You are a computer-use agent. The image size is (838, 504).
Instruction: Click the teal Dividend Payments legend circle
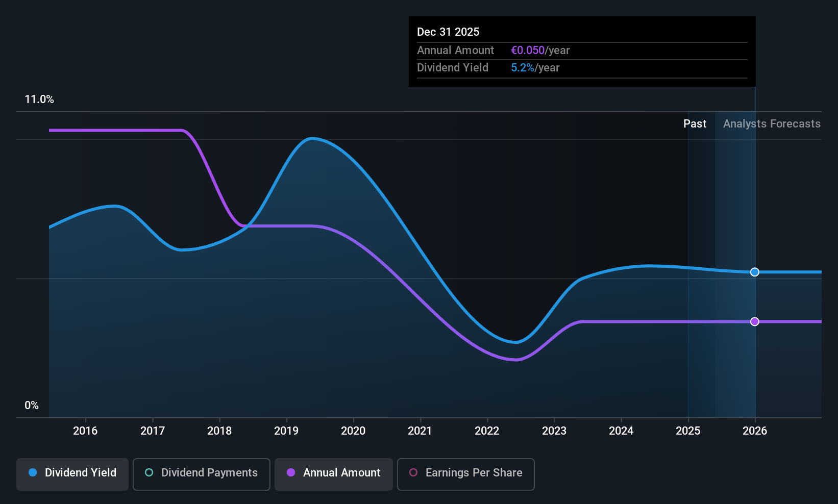point(149,472)
